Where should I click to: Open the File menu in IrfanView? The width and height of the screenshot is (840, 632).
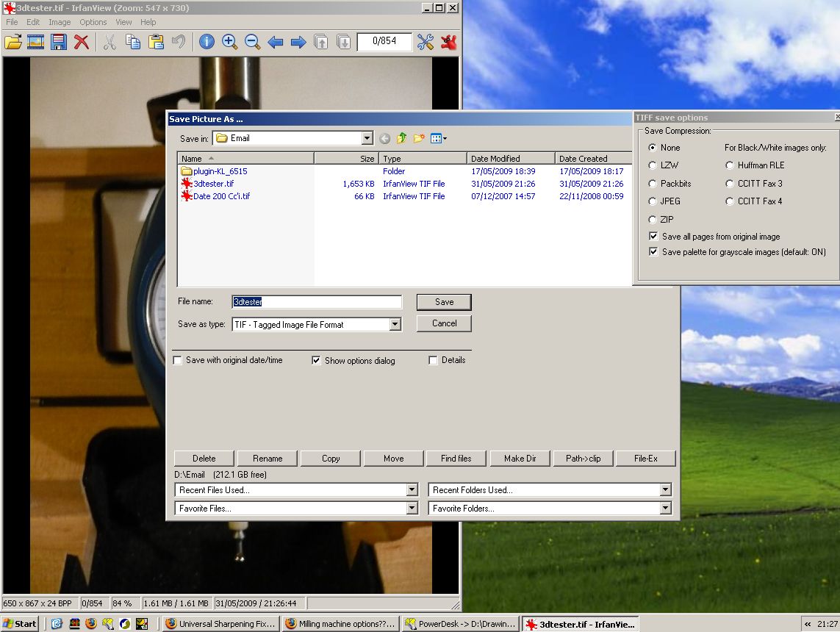(x=12, y=22)
